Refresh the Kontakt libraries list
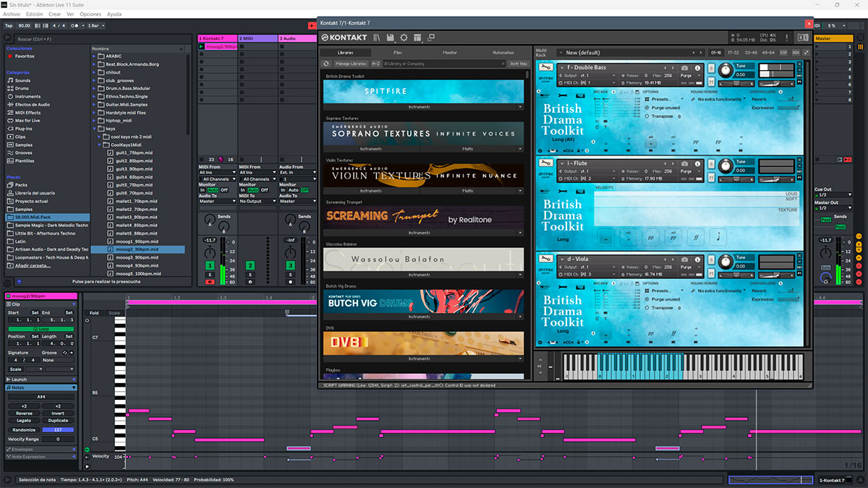Screen dimensions: 868x488 (326, 64)
